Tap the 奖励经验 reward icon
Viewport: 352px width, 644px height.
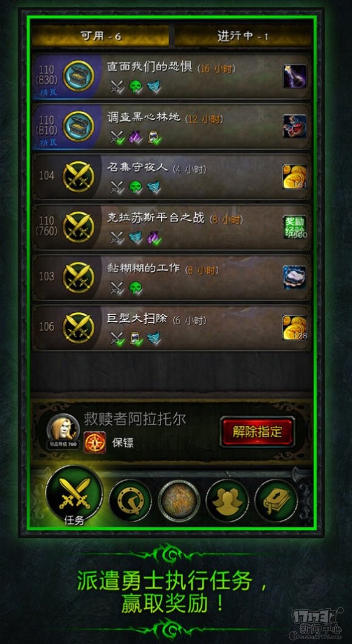click(294, 227)
